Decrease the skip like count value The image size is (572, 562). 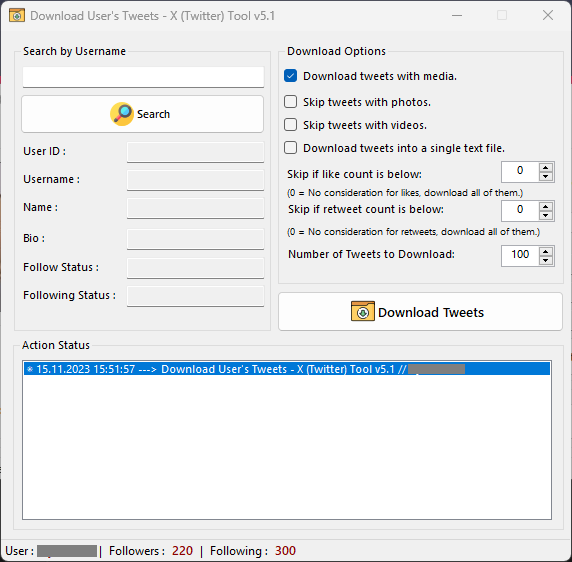click(546, 177)
